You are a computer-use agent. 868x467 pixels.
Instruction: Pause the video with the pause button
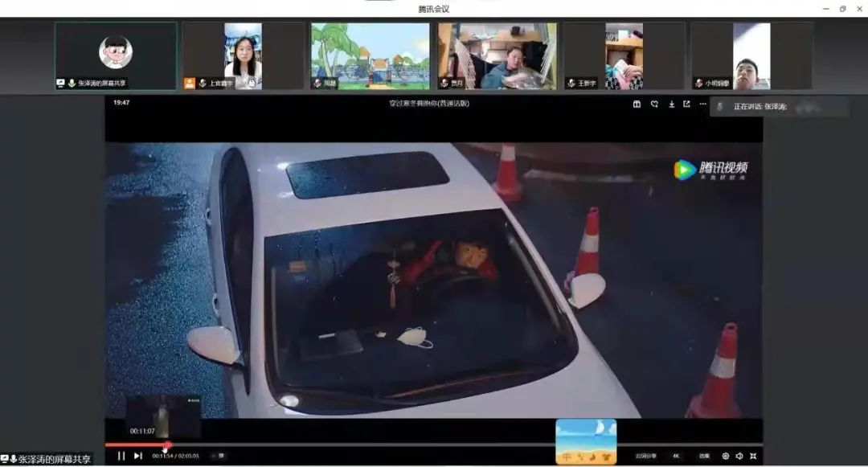coord(121,456)
